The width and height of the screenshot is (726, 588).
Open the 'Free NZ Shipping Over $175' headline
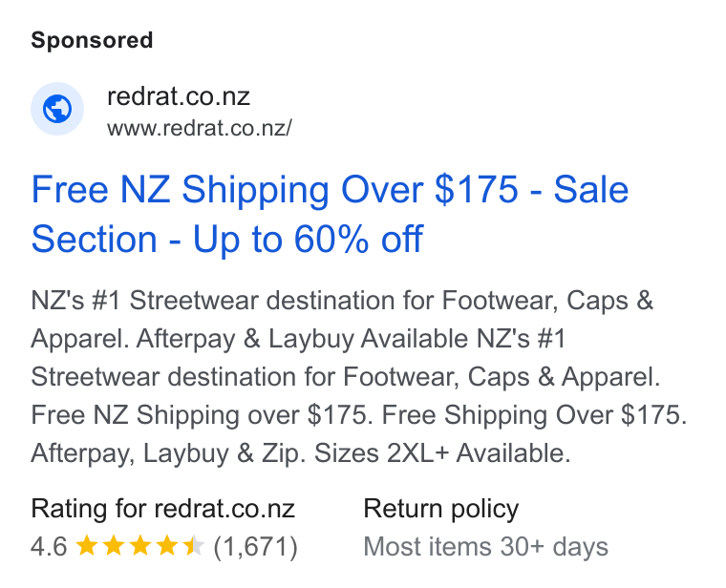[x=274, y=189]
